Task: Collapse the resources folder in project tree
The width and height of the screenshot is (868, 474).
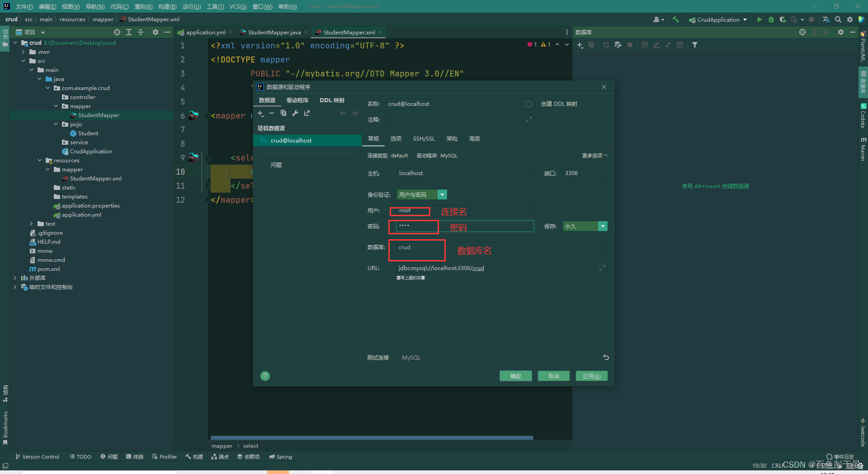Action: (39, 161)
